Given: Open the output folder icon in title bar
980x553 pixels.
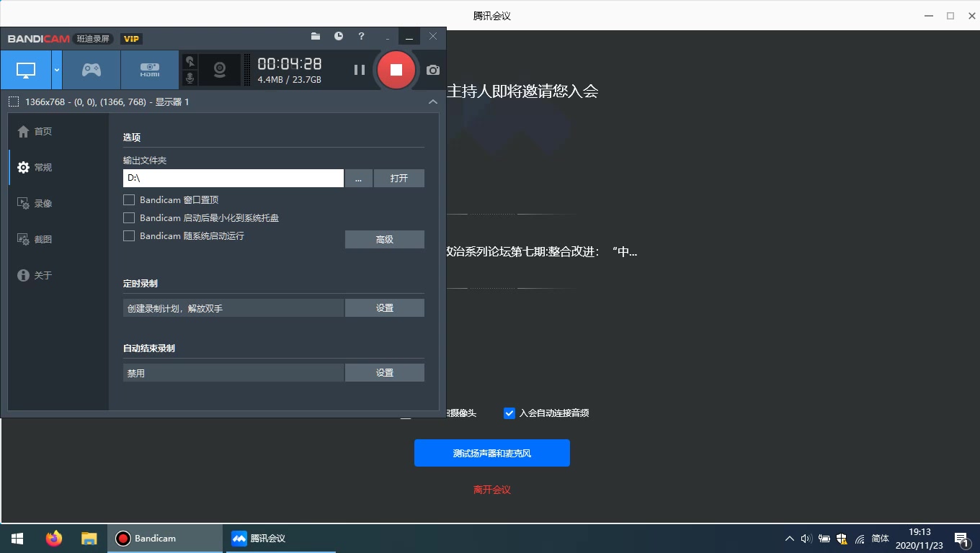Looking at the screenshot, I should point(316,36).
